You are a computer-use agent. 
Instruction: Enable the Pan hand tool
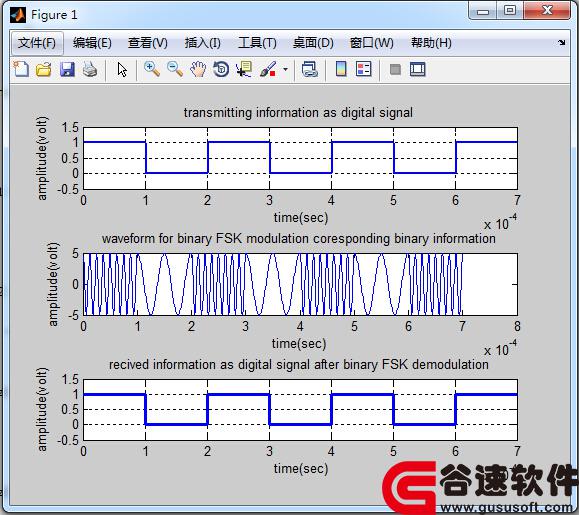coord(198,69)
